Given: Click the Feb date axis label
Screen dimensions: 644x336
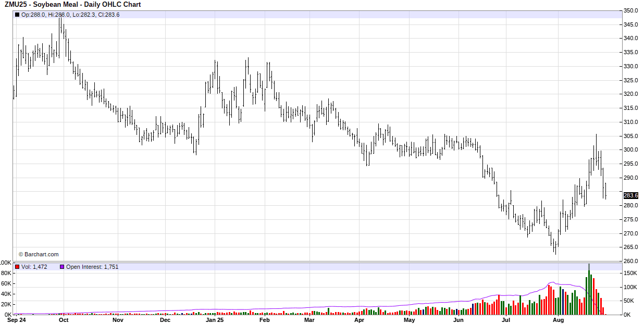Looking at the screenshot, I should pyautogui.click(x=264, y=320).
